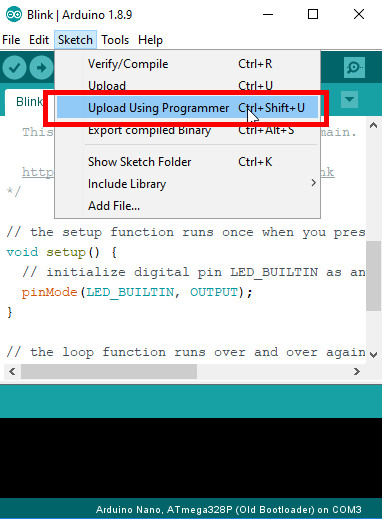
Task: Open the Serial Monitor magnifier icon
Action: tap(354, 68)
